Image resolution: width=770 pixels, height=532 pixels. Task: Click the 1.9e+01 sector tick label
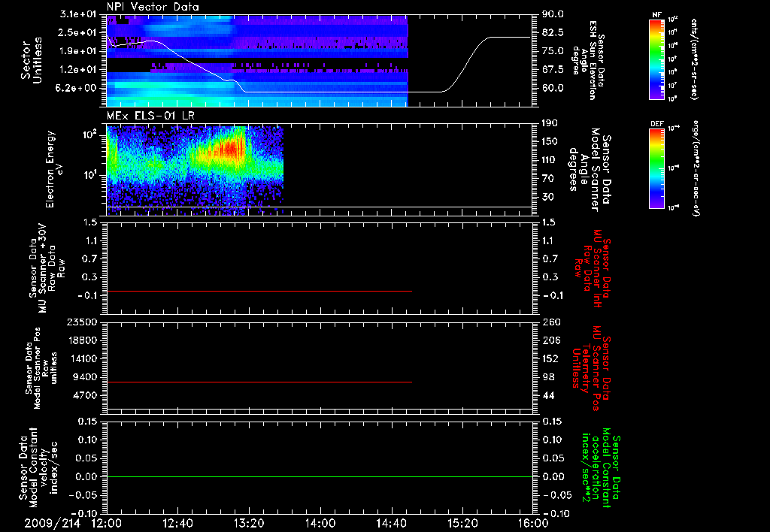tap(77, 51)
